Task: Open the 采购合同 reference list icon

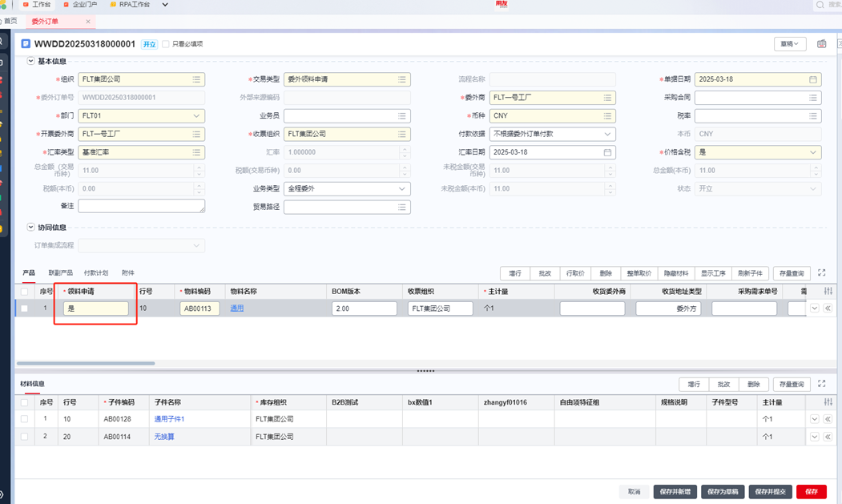Action: 813,98
